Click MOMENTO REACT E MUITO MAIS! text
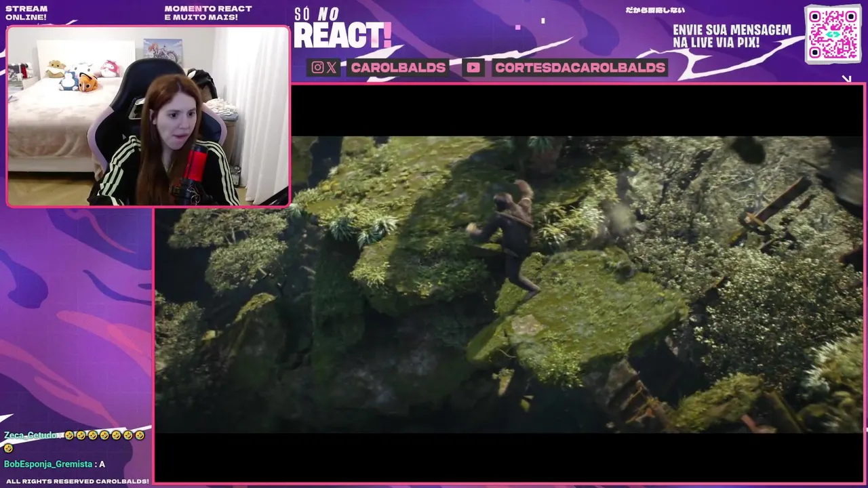Viewport: 868px width, 488px height. [x=208, y=13]
